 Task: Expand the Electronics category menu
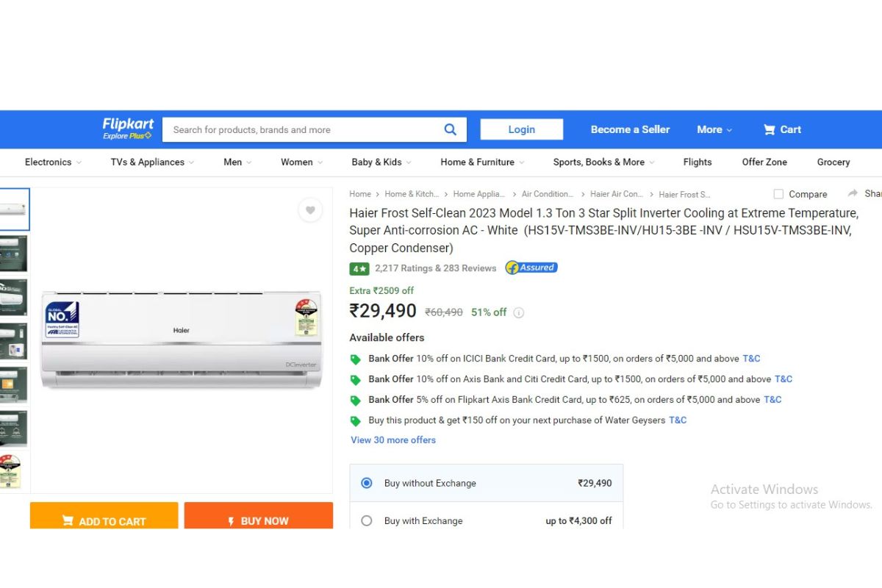pos(53,162)
